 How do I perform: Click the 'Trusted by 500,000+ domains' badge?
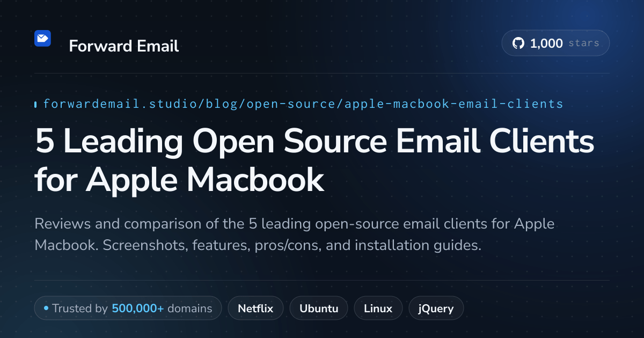coord(128,308)
